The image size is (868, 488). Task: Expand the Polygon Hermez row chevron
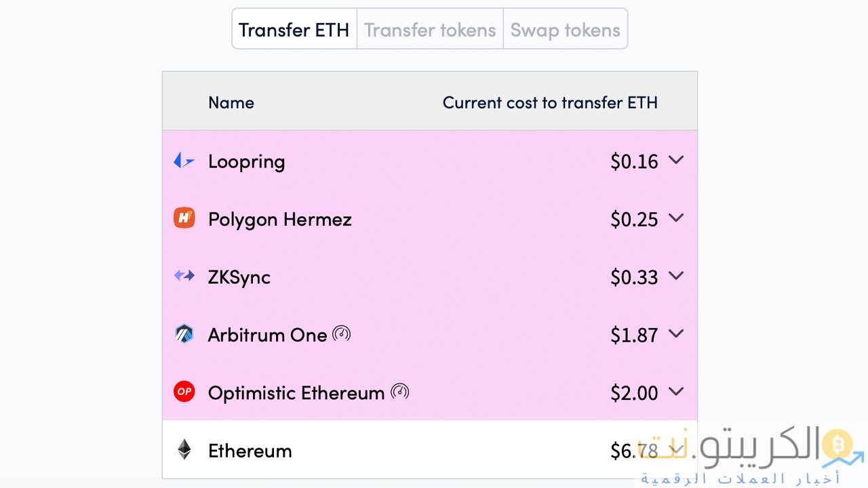point(676,218)
